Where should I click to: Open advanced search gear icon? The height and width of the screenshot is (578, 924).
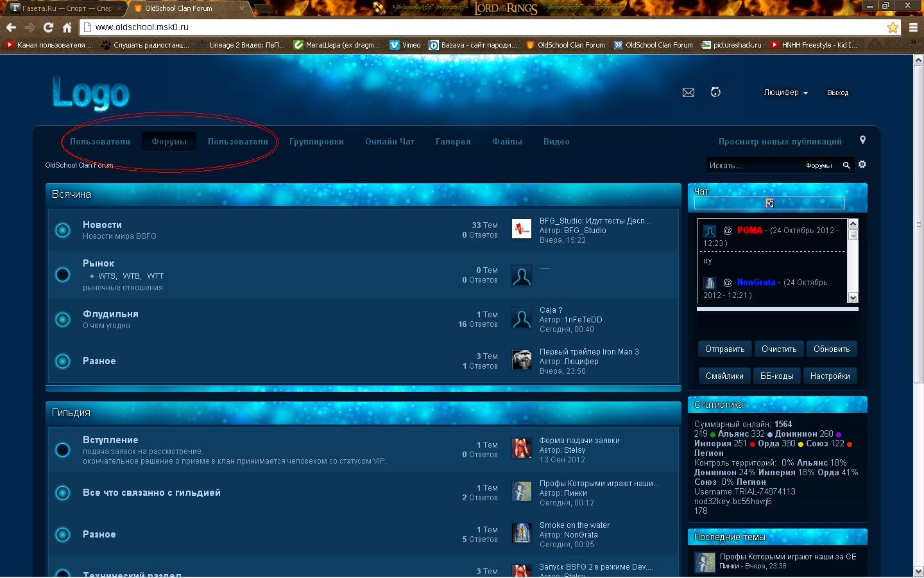[862, 164]
